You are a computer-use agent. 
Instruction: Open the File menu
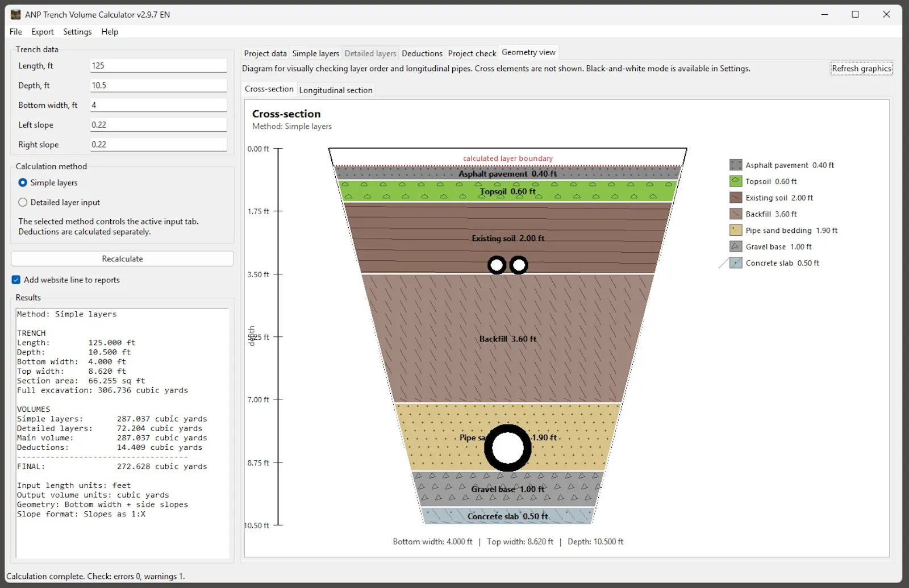coord(16,32)
